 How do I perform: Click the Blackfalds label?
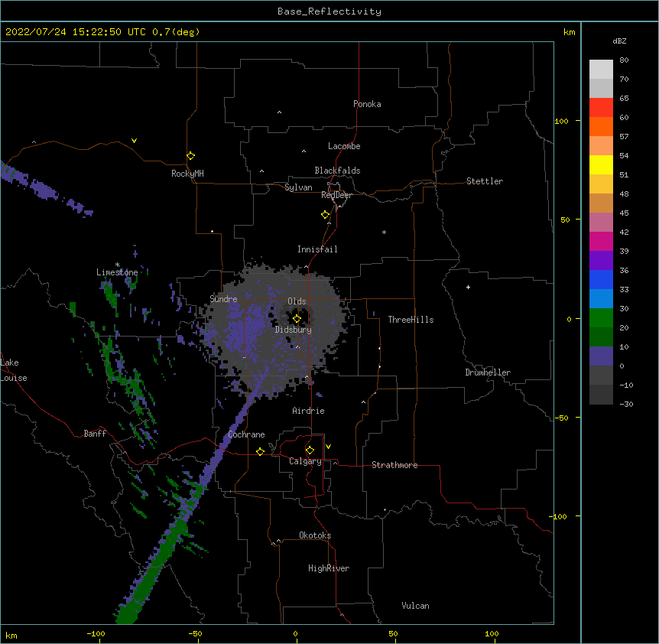[337, 171]
